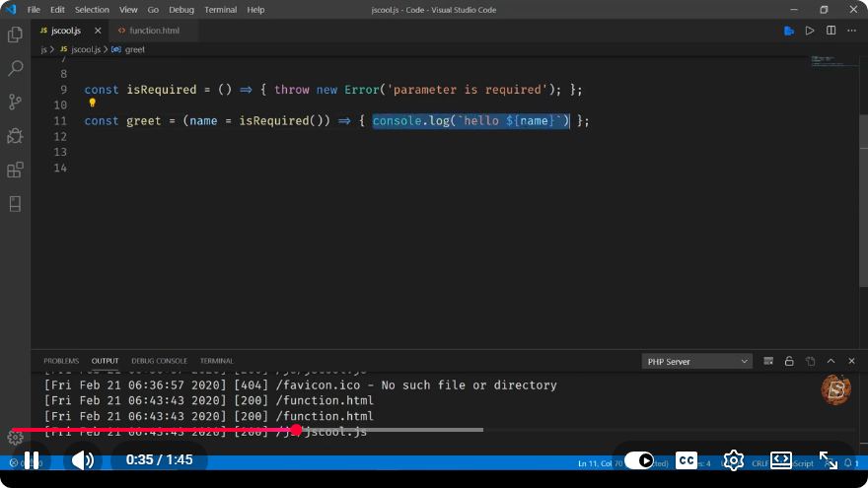Open the File menu
This screenshot has width=868, height=488.
click(x=34, y=10)
